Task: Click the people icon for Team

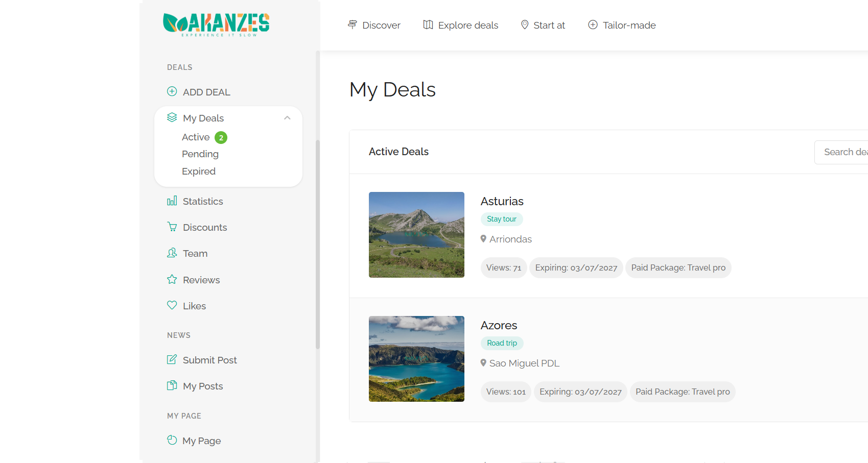Action: point(172,253)
